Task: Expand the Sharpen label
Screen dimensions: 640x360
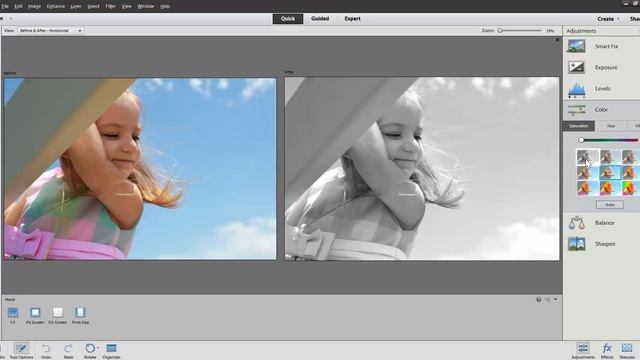Action: point(605,244)
